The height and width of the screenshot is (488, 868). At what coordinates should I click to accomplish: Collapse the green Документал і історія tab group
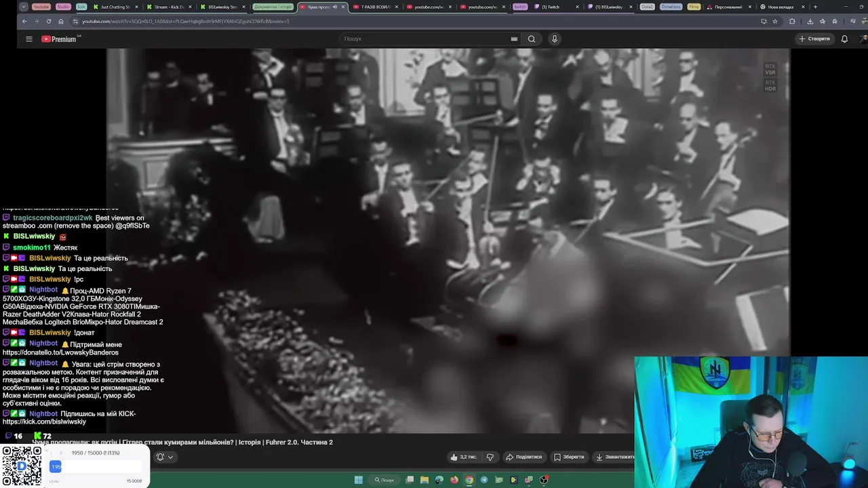pos(273,7)
